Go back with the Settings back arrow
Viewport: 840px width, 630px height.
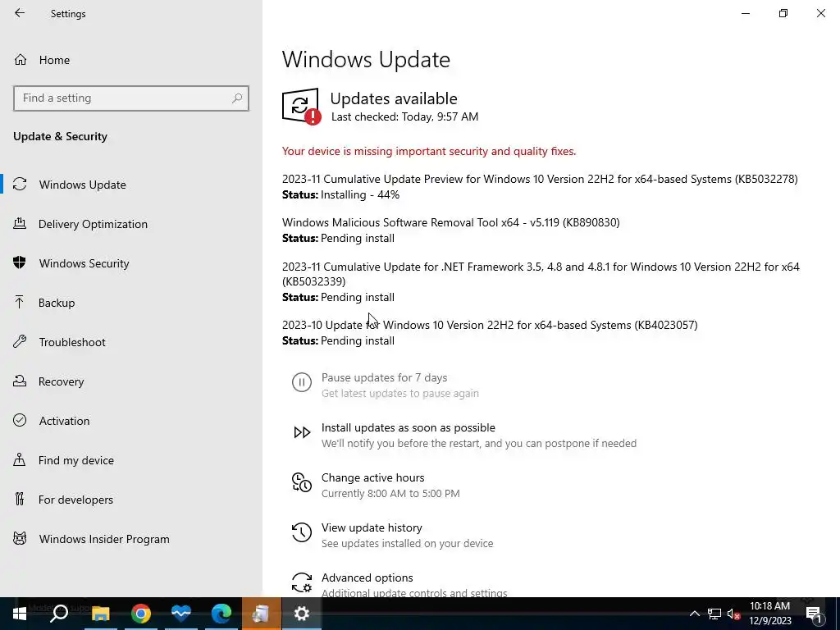coord(20,13)
